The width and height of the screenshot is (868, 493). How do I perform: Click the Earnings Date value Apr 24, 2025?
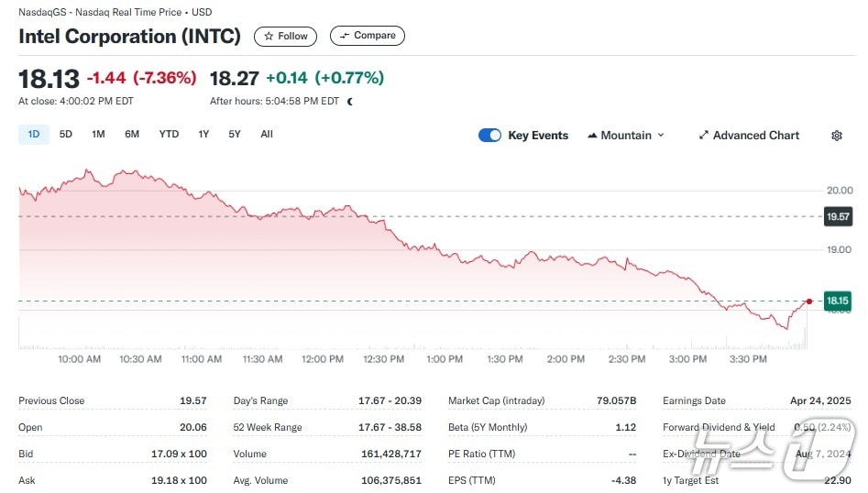pyautogui.click(x=820, y=401)
